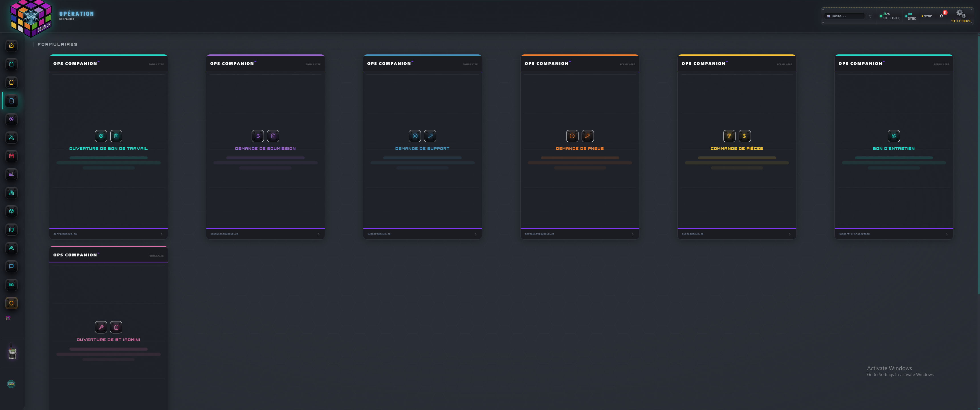Open the purple wheel sidebar icon
Viewport: 980px width, 410px height.
11,119
